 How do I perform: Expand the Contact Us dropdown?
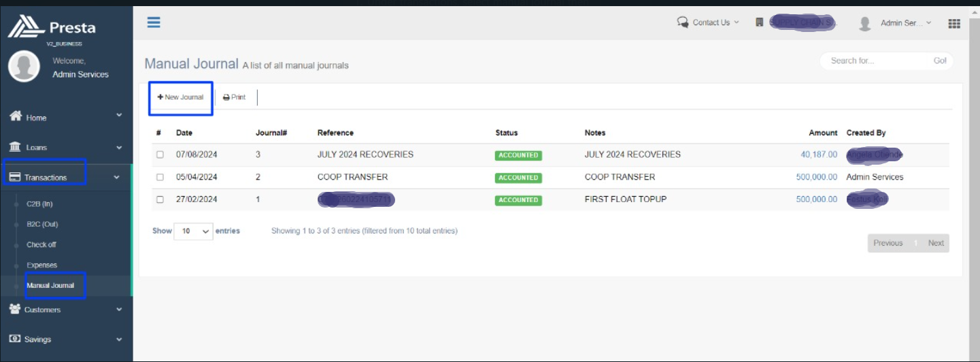tap(708, 22)
